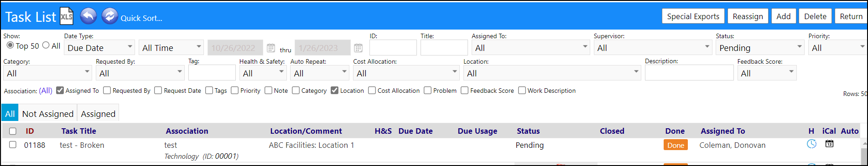This screenshot has width=868, height=166.
Task: Export task list via XLS icon
Action: click(x=67, y=16)
